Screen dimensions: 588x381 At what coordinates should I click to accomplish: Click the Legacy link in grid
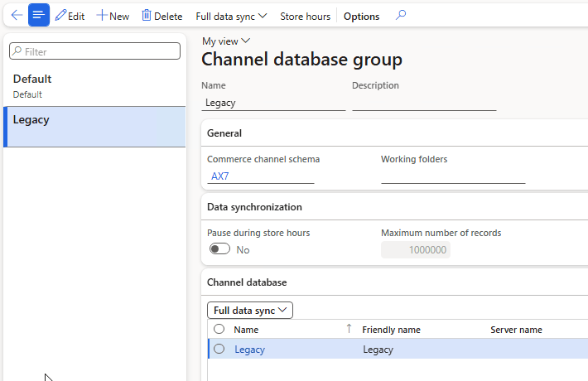(x=249, y=350)
